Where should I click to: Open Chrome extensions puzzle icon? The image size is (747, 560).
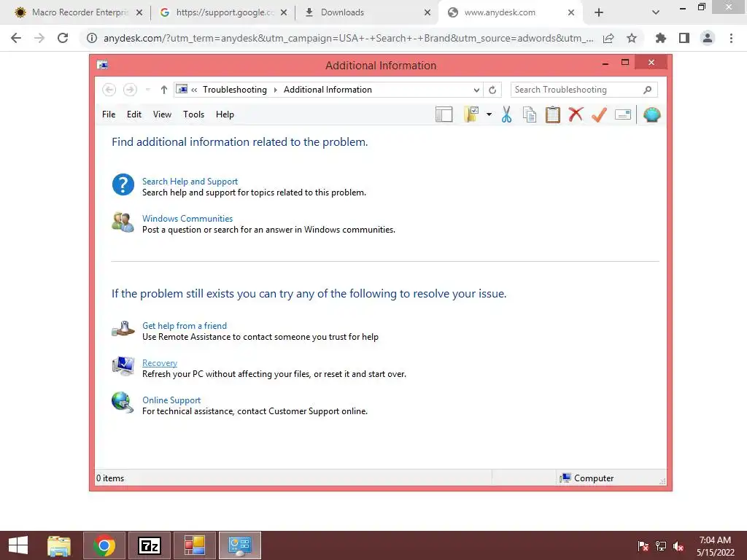pyautogui.click(x=660, y=38)
